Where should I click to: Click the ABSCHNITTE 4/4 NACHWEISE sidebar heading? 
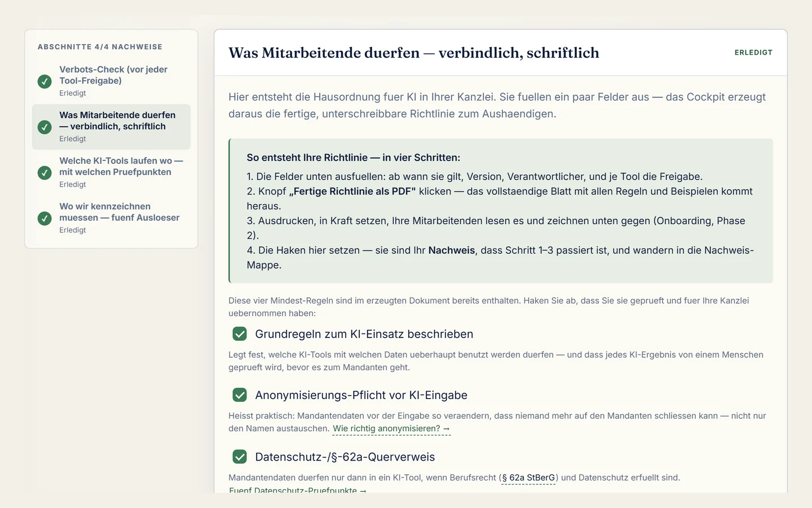coord(100,47)
